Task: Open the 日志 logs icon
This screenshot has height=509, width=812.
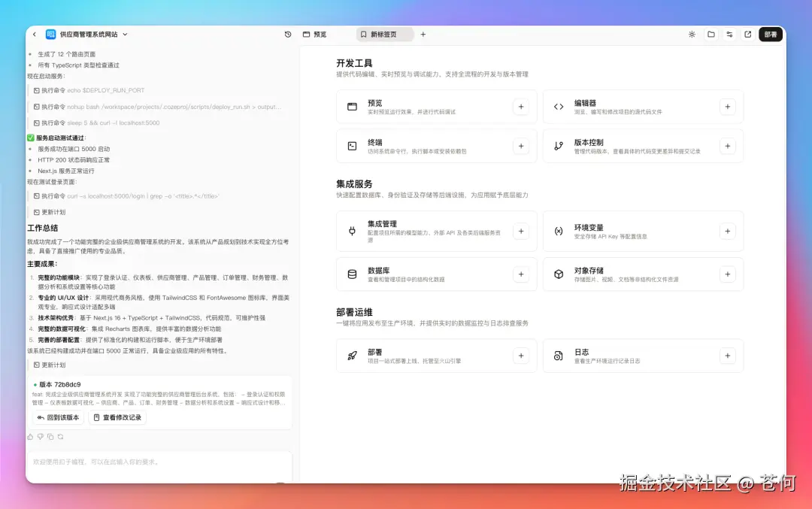Action: pos(558,355)
